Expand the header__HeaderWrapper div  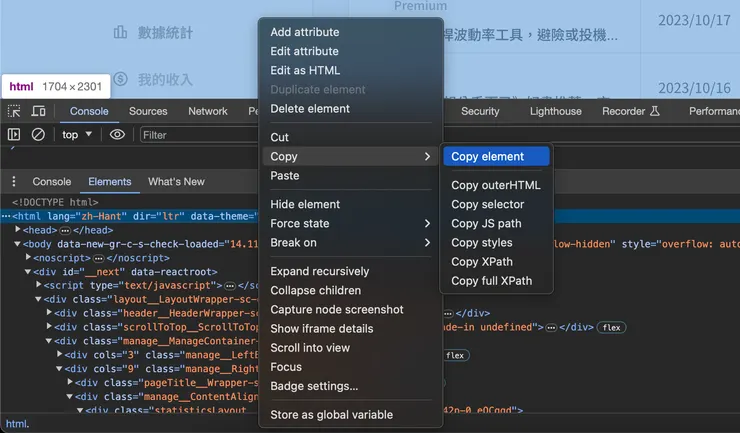coord(49,313)
